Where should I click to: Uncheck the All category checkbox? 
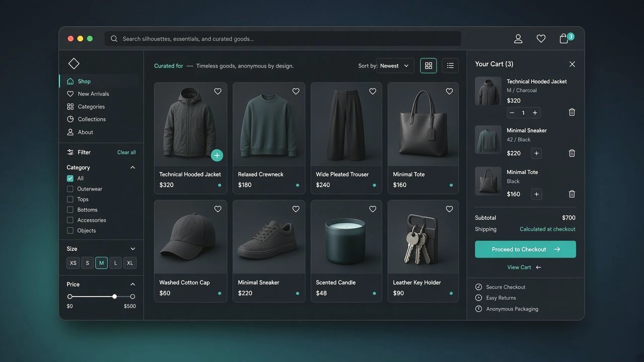tap(70, 178)
